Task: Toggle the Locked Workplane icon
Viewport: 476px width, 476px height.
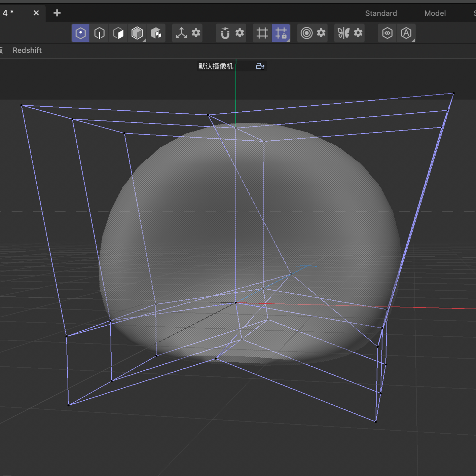Action: [x=281, y=33]
